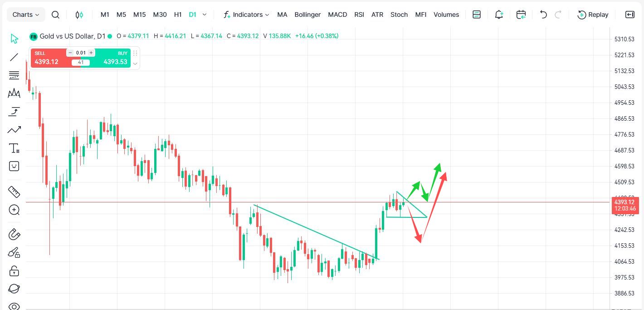Viewport: 644px width, 310px height.
Task: Start bar Replay mode
Action: 593,15
